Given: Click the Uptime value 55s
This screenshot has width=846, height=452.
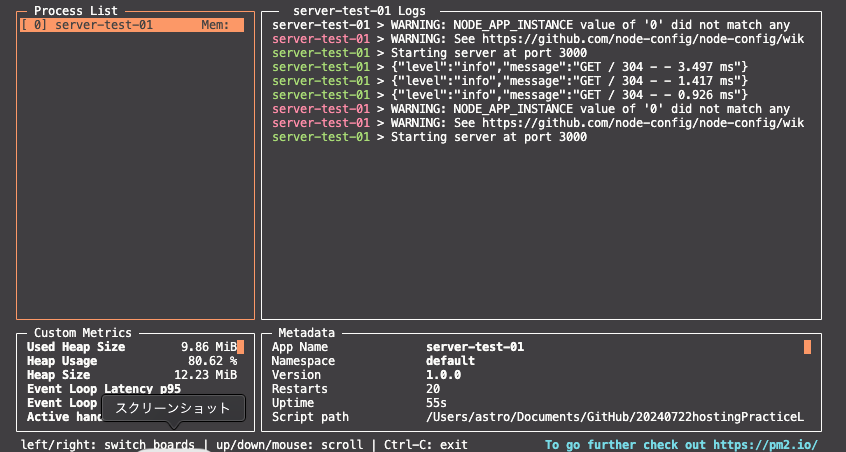Looking at the screenshot, I should [436, 403].
